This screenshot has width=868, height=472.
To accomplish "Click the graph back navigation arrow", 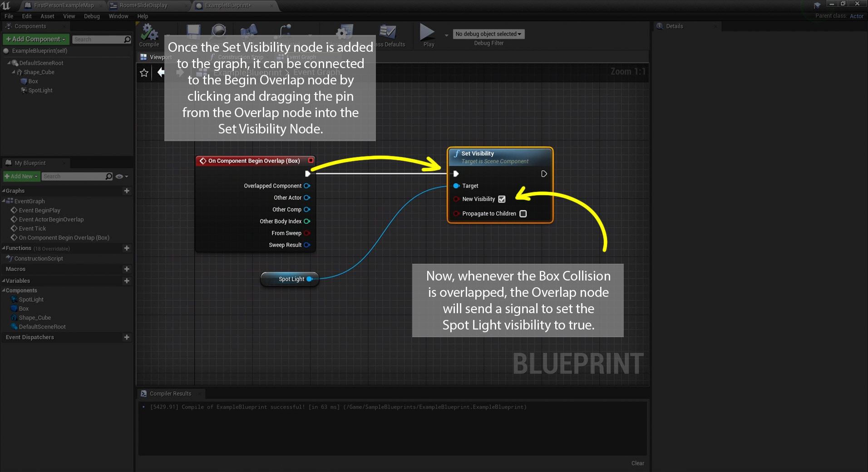I will click(161, 72).
